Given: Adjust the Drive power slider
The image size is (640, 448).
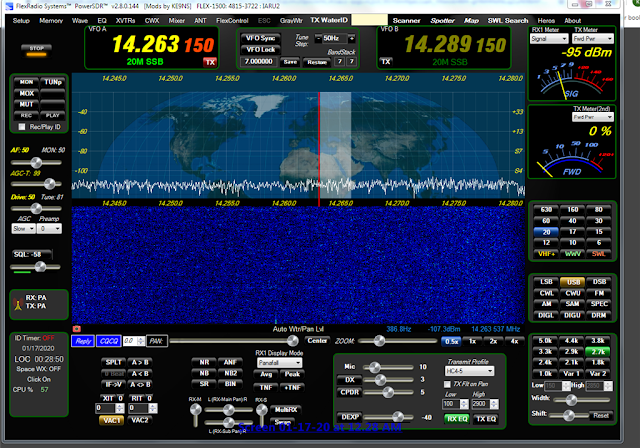Looking at the screenshot, I should coord(36,208).
